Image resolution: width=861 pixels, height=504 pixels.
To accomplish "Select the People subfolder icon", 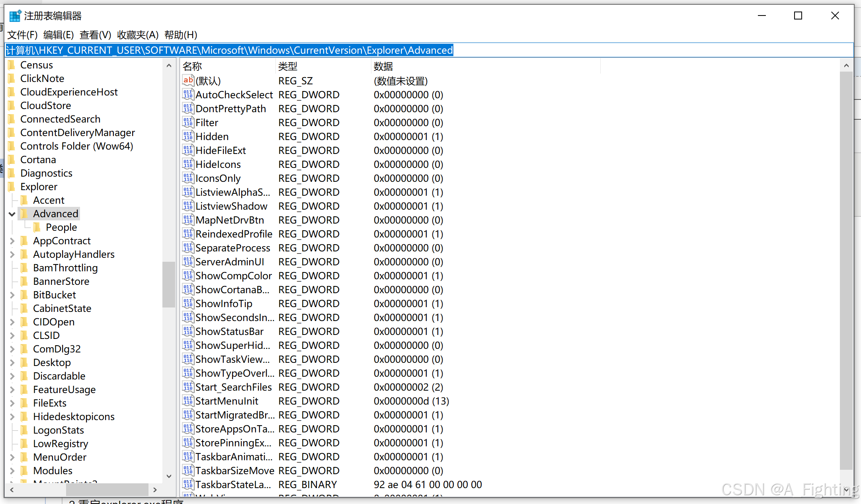I will tap(37, 227).
